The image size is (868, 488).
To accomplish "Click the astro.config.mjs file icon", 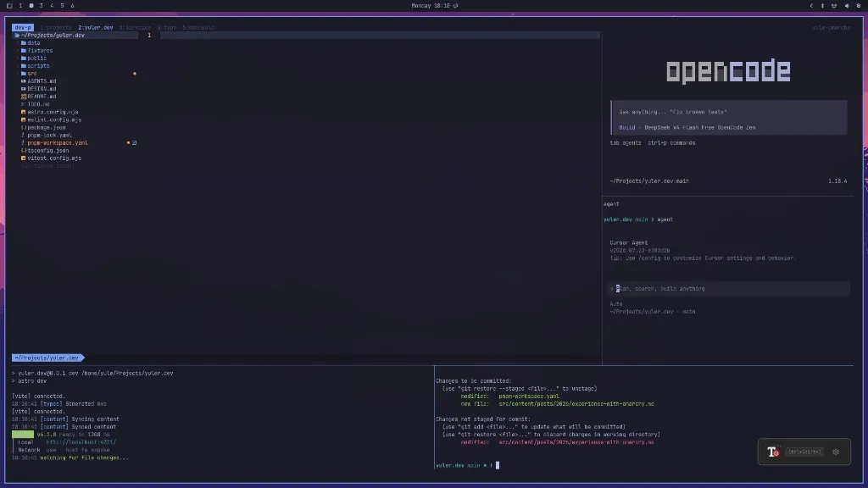I will click(x=23, y=112).
